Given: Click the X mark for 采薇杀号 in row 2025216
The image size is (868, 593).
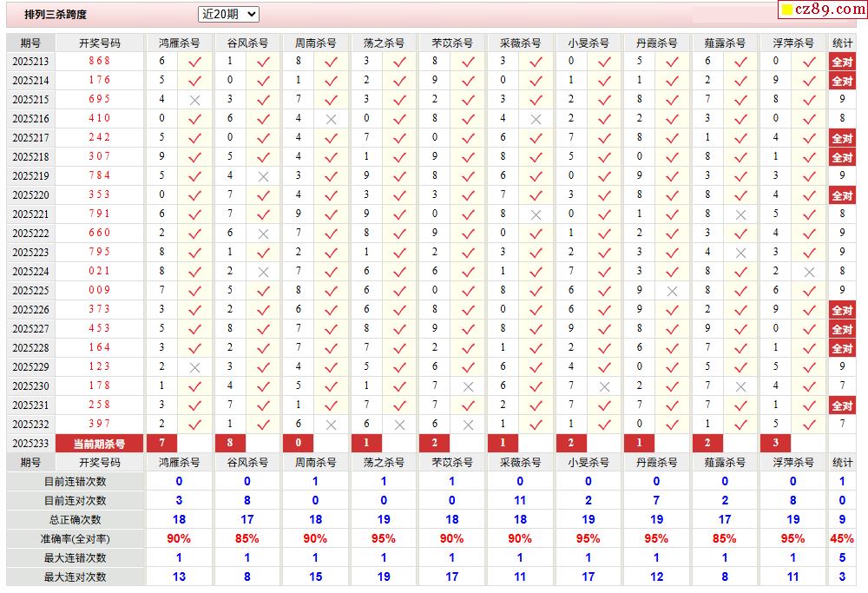Looking at the screenshot, I should [x=536, y=119].
